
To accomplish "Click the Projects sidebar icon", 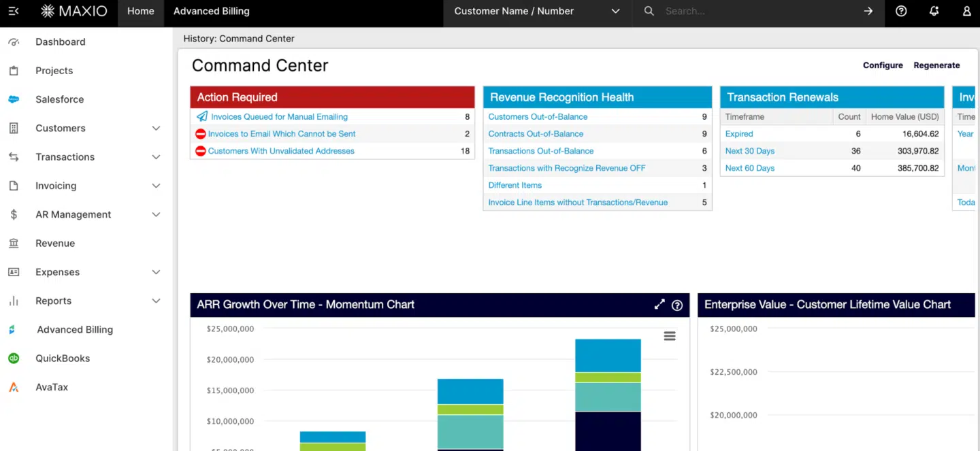I will (x=14, y=70).
